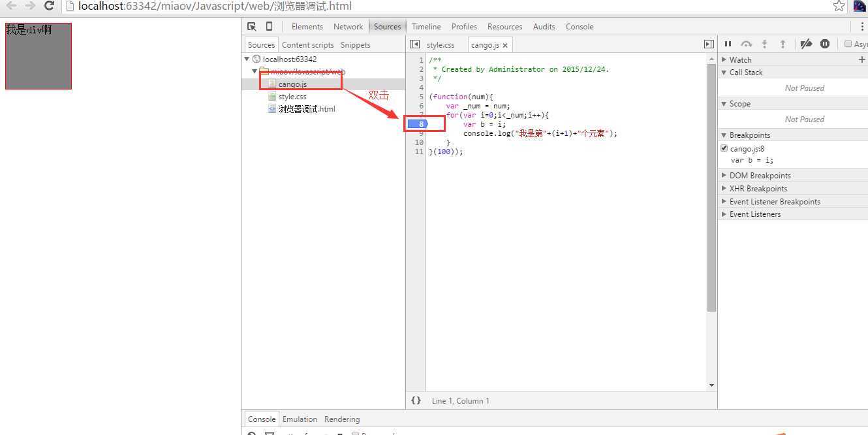The height and width of the screenshot is (435, 868).
Task: Click the browser forward arrow
Action: pos(30,6)
